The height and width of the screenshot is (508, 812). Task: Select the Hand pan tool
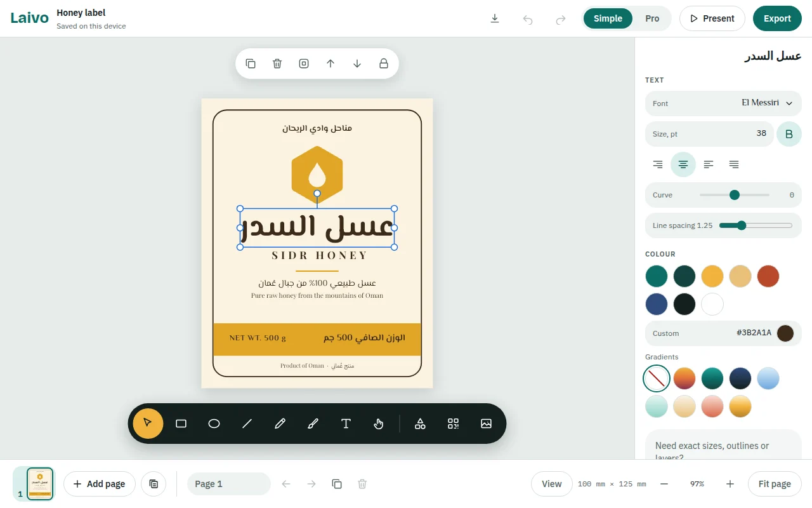[x=379, y=424]
